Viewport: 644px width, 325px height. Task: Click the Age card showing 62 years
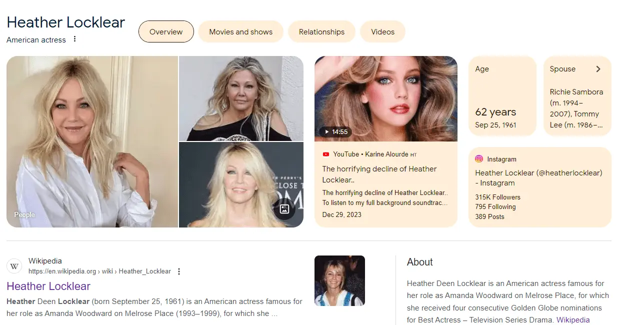[x=502, y=96]
